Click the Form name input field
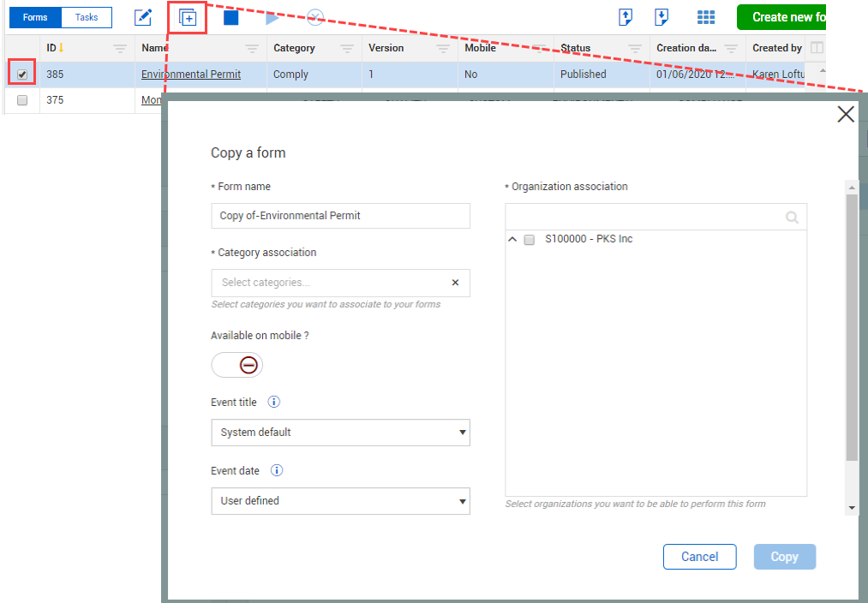The image size is (868, 603). click(x=340, y=216)
